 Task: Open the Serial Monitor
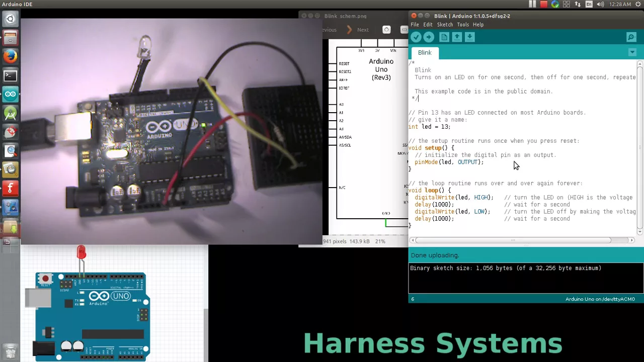(631, 37)
